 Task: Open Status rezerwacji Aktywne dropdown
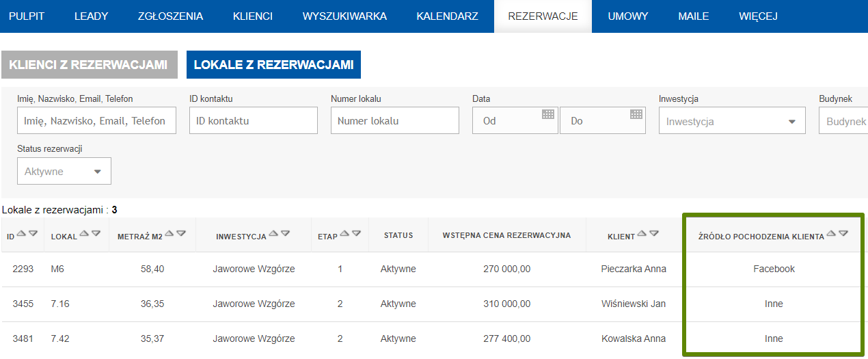64,171
